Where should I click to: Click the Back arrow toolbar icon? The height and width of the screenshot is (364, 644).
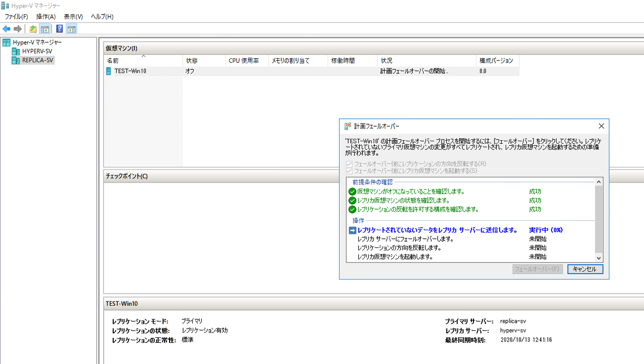pyautogui.click(x=7, y=29)
